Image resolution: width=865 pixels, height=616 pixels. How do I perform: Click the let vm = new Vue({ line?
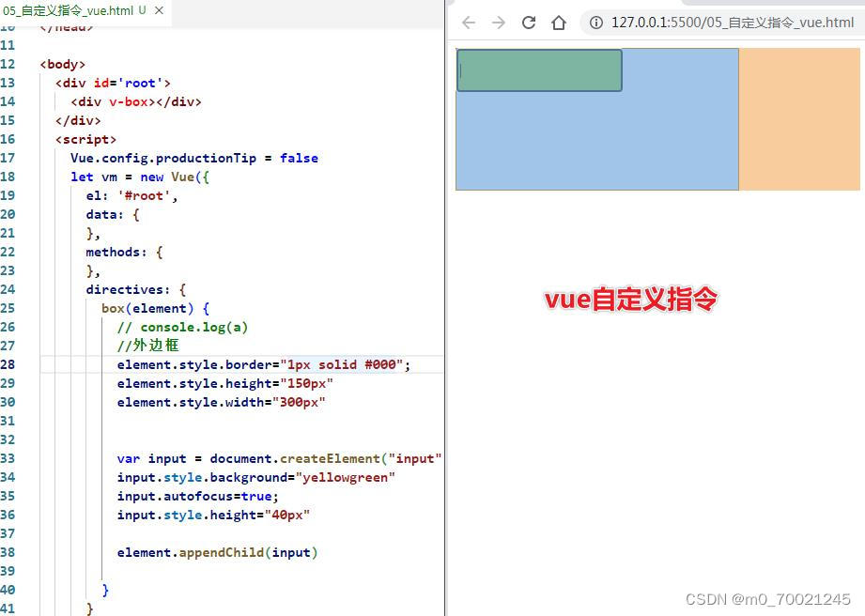tap(140, 177)
